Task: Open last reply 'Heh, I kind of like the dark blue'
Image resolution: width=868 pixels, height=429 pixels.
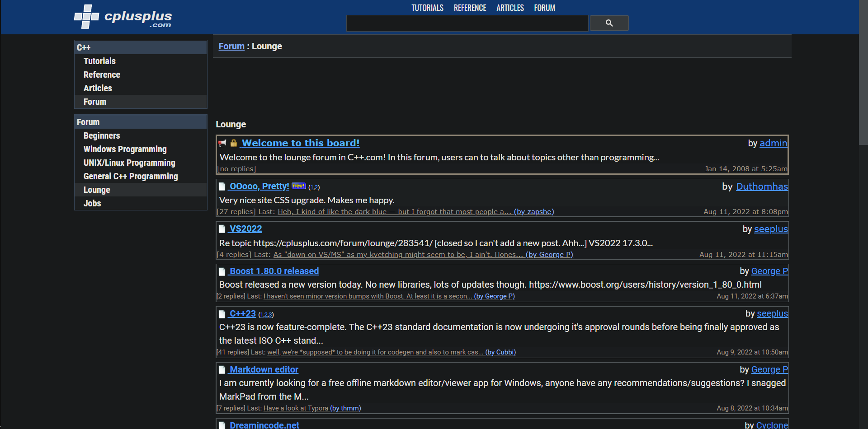Action: pyautogui.click(x=415, y=212)
